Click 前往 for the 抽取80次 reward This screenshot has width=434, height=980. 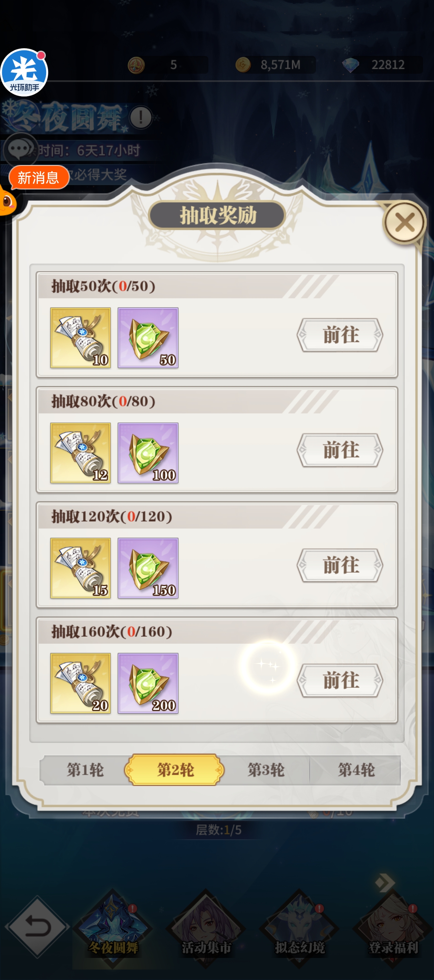click(x=340, y=450)
